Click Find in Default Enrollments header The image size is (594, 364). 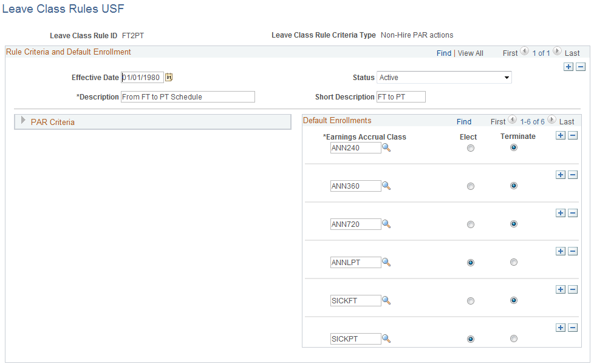click(463, 122)
